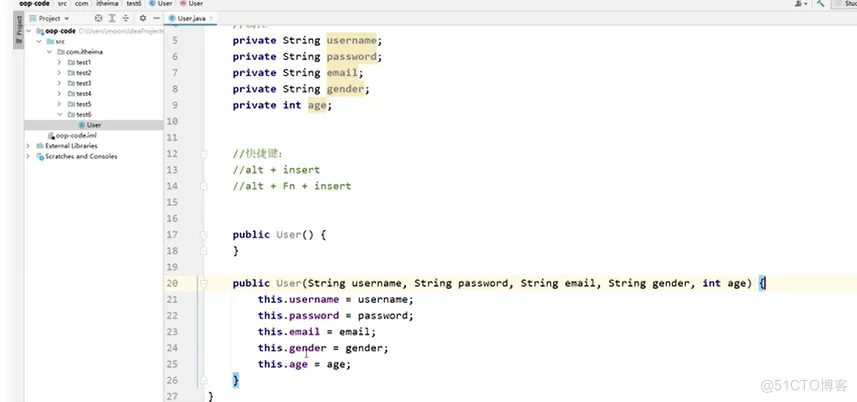This screenshot has height=402, width=857.
Task: Toggle the vertical Project tool window tab
Action: point(19,29)
